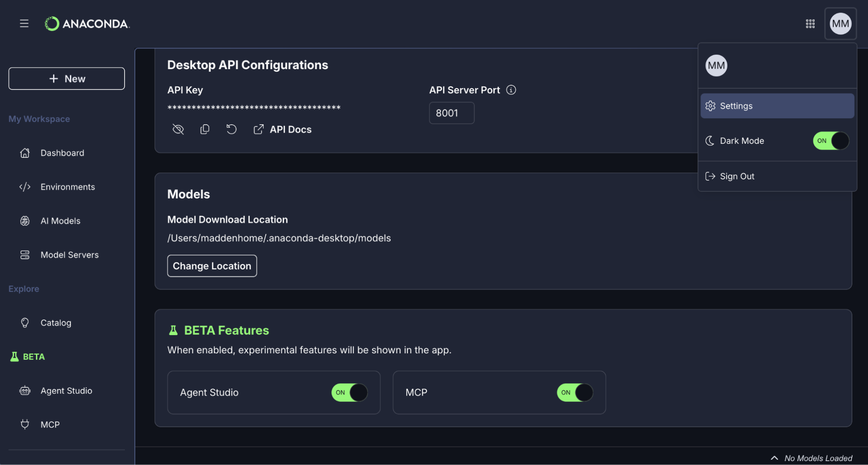Disable the Agent Studio beta feature
The height and width of the screenshot is (465, 868).
coord(350,392)
